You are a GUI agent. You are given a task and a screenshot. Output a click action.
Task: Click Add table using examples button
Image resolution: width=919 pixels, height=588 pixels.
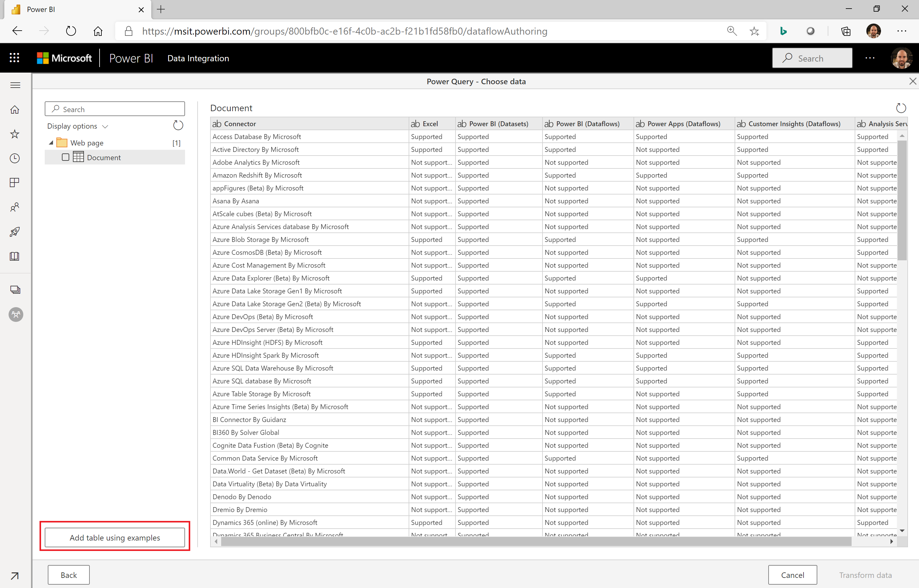[115, 537]
